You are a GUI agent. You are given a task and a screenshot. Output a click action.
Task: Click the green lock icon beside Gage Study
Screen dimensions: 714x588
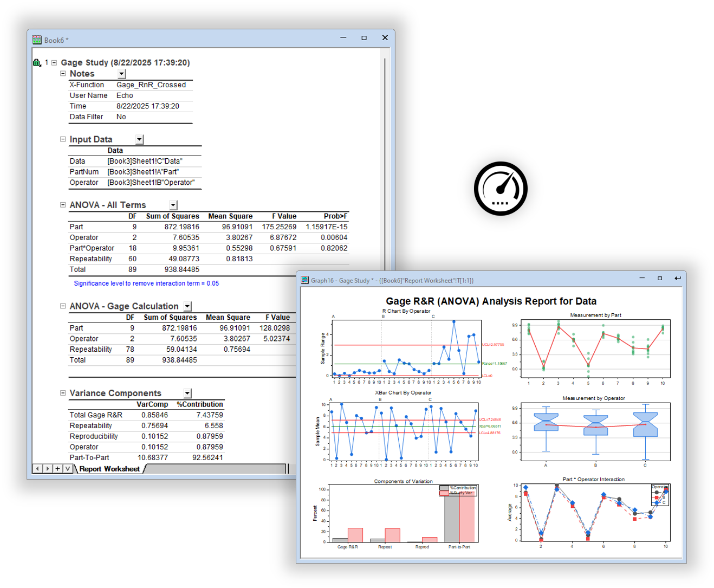36,62
